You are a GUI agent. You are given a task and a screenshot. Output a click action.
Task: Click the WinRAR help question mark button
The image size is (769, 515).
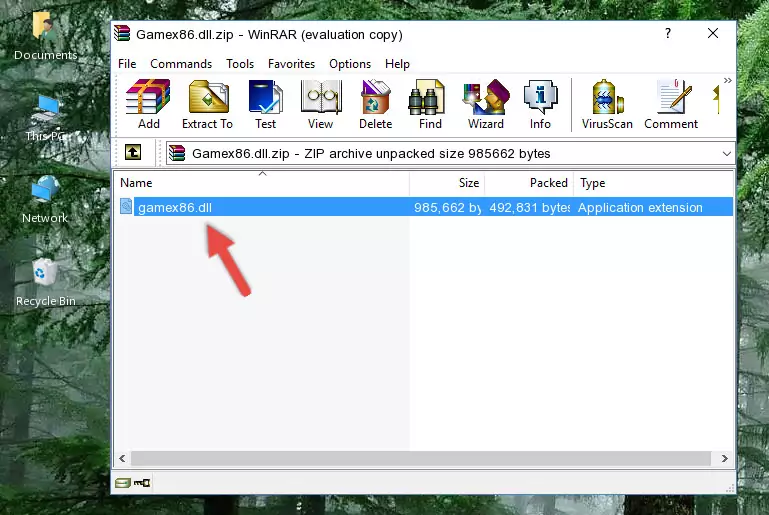[x=667, y=33]
